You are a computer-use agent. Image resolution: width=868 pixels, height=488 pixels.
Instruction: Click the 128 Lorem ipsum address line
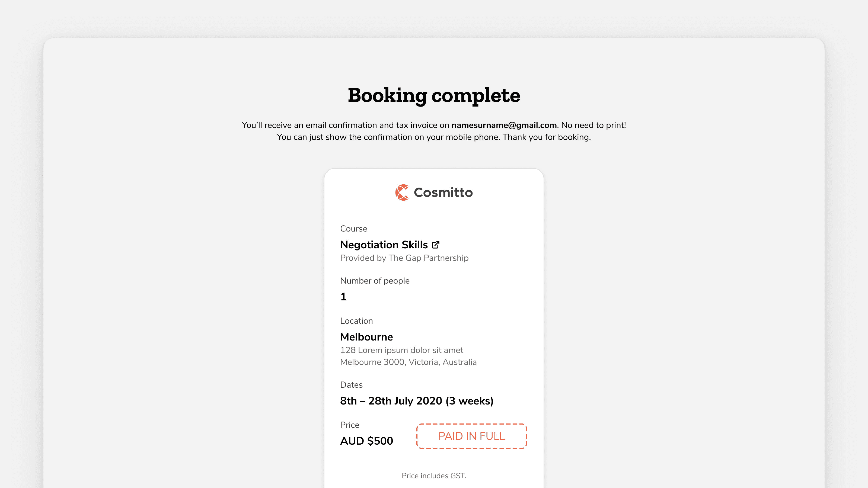pyautogui.click(x=401, y=350)
